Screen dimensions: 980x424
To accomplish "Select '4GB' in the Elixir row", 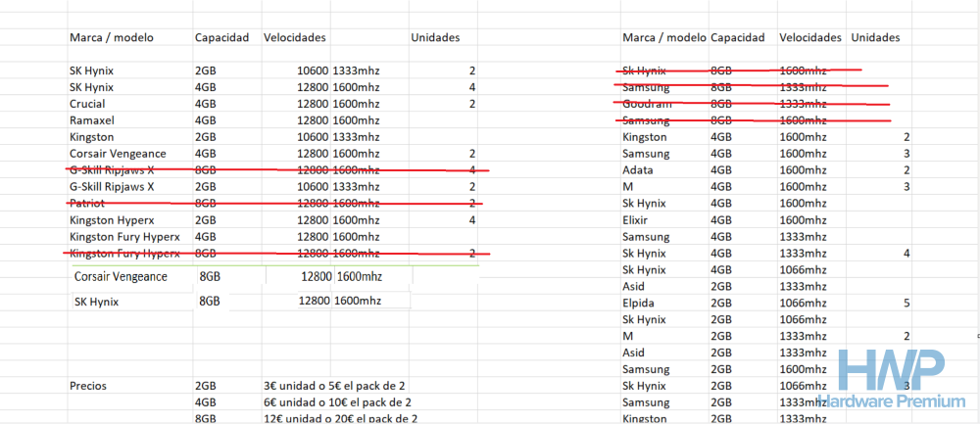I will (x=721, y=219).
